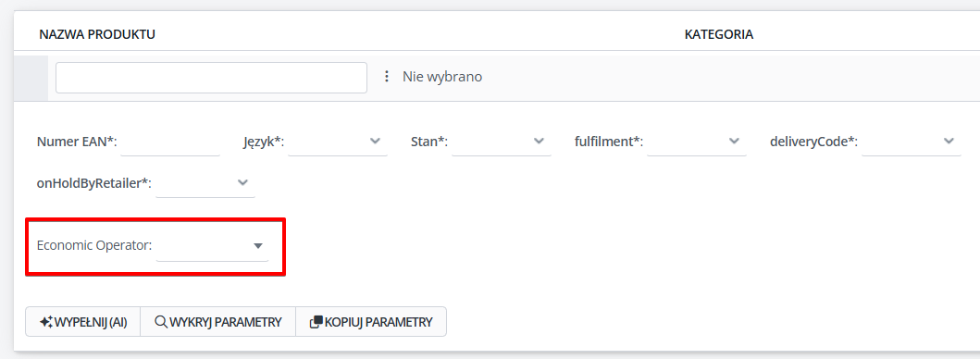The width and height of the screenshot is (980, 359).
Task: Select the NAZWA PRODUKTU column header
Action: coord(97,34)
